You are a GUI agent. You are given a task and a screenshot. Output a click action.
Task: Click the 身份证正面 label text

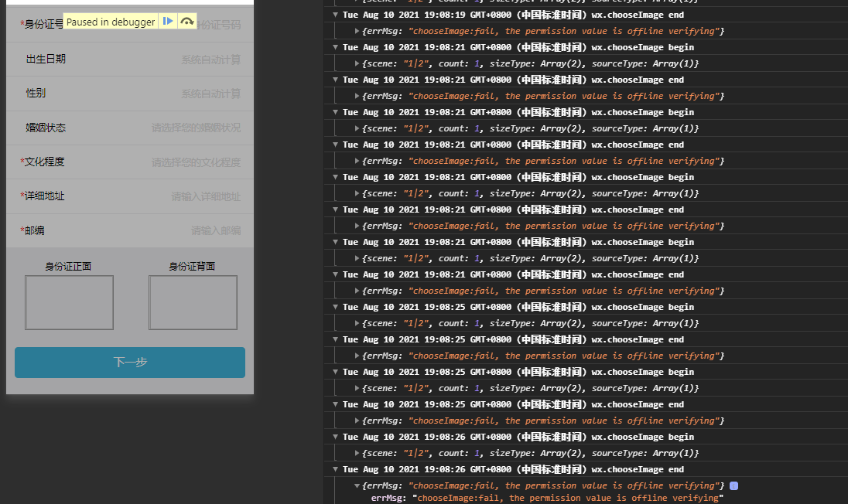pyautogui.click(x=68, y=267)
